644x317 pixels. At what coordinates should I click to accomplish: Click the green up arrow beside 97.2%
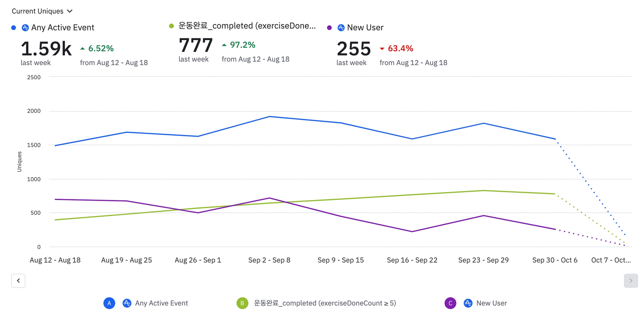224,45
